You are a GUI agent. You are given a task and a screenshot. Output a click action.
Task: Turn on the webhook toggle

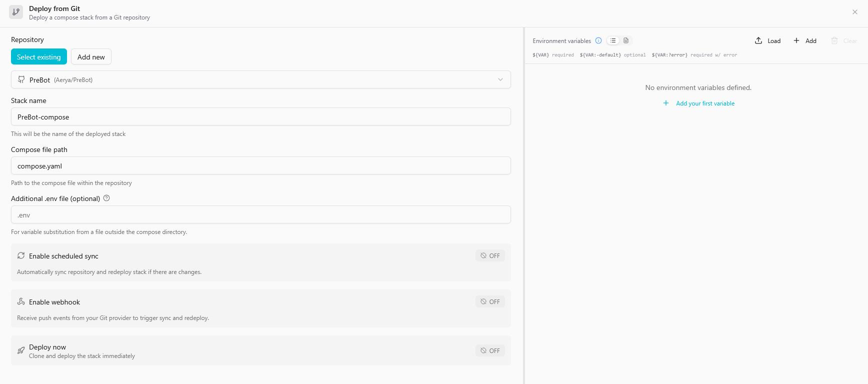490,301
